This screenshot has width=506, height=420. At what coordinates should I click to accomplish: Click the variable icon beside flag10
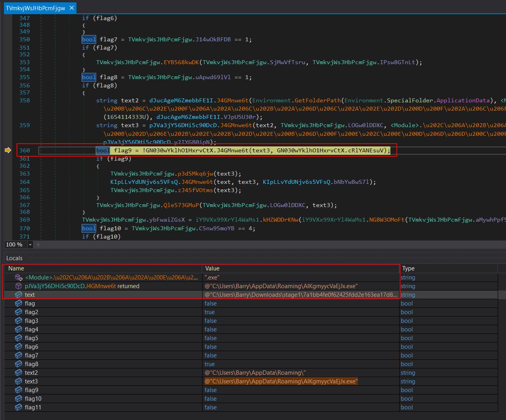19,399
